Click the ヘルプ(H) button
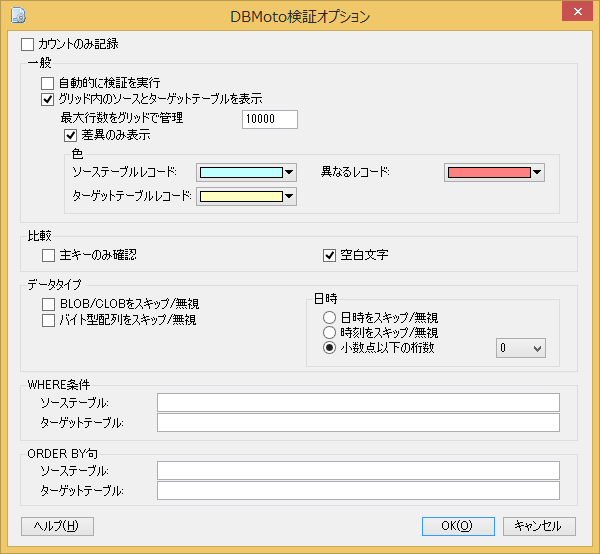 click(x=57, y=526)
